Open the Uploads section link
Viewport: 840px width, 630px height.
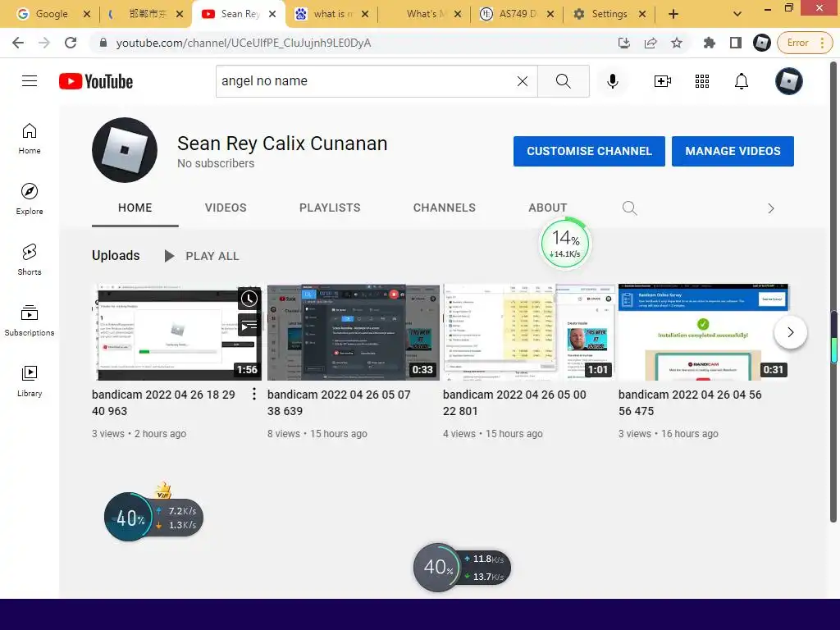coord(116,256)
